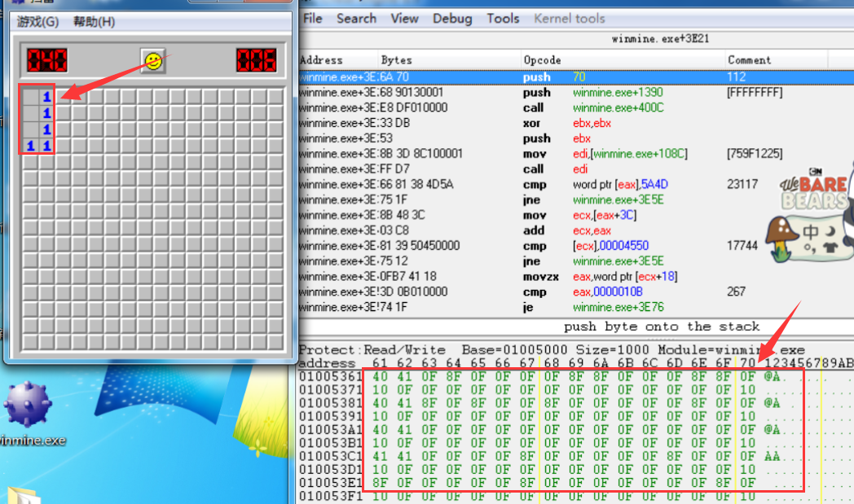Open the Tools menu in Memory Viewer
This screenshot has height=504, width=854.
coord(503,19)
